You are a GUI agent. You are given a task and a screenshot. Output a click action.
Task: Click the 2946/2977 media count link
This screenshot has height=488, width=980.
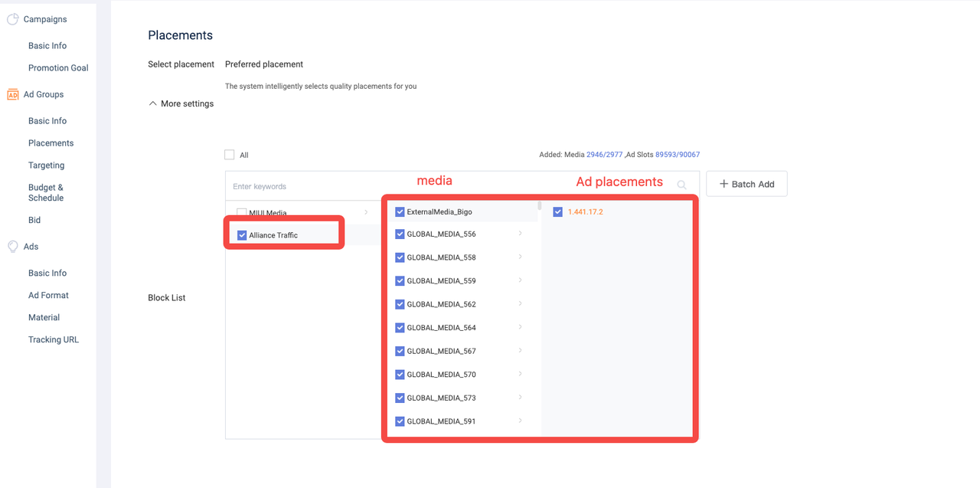point(604,155)
